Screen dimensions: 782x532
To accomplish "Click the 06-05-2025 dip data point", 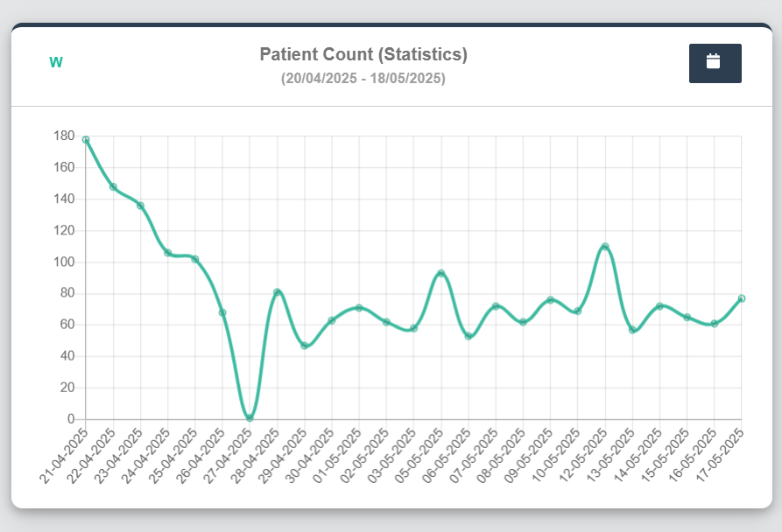I will point(468,336).
